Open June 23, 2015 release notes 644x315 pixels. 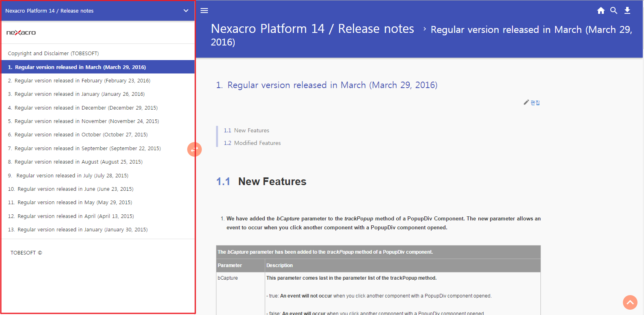tap(71, 189)
